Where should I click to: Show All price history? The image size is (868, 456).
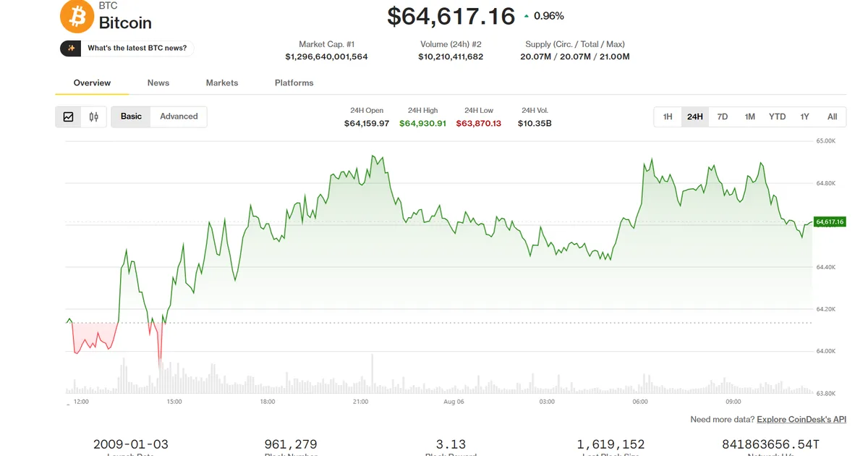pyautogui.click(x=833, y=117)
